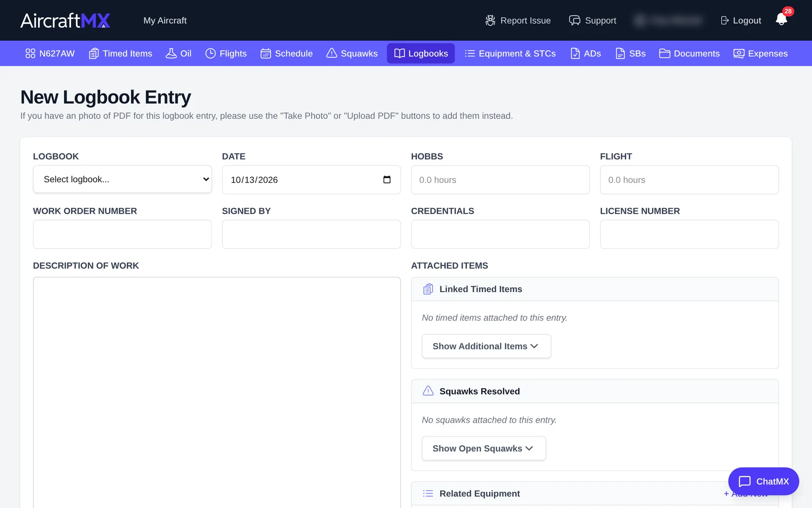Click the New Logbook Entry heading
Image resolution: width=812 pixels, height=508 pixels.
click(106, 97)
